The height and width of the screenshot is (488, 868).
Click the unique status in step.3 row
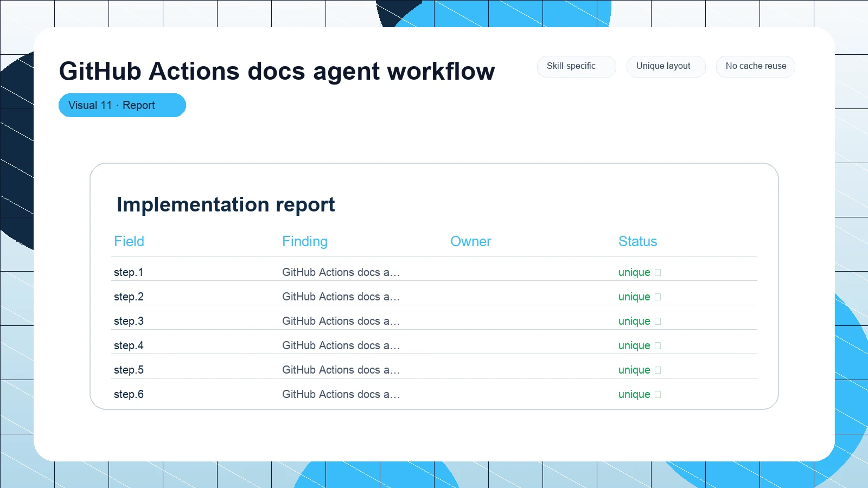634,321
